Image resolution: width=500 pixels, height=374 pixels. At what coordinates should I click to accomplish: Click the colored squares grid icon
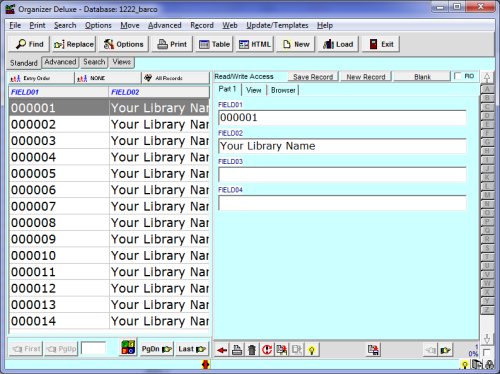[128, 347]
